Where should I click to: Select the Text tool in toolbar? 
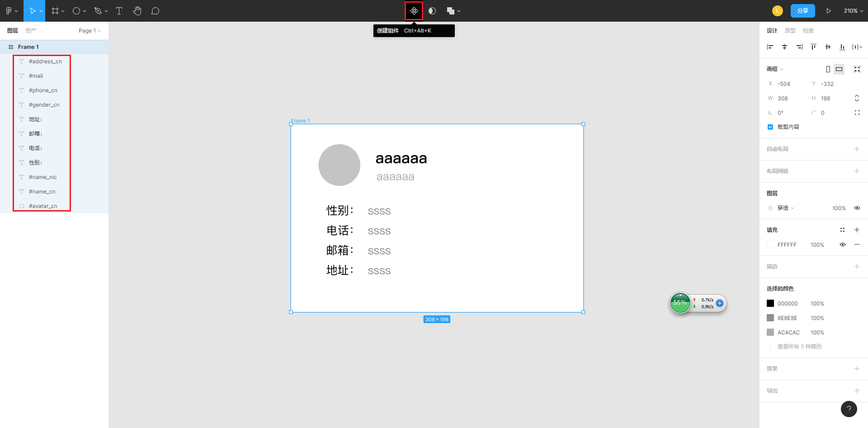(x=119, y=11)
